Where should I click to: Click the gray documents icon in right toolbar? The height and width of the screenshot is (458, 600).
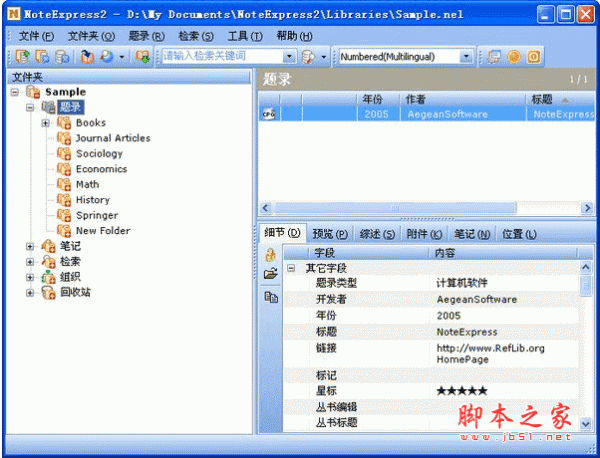click(494, 57)
